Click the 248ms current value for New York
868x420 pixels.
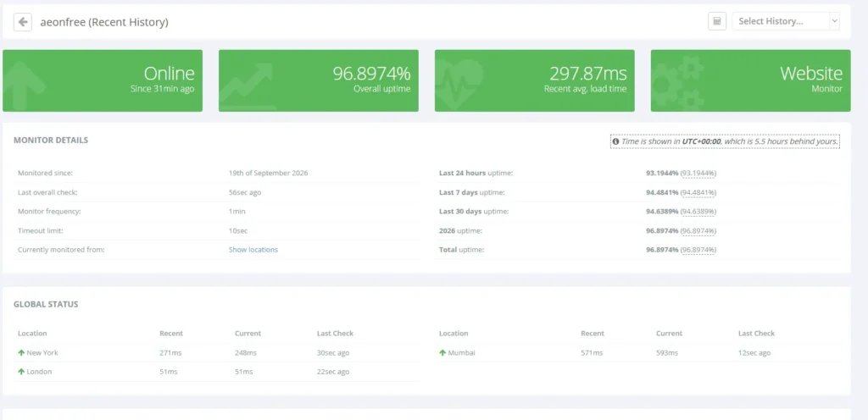tap(246, 352)
